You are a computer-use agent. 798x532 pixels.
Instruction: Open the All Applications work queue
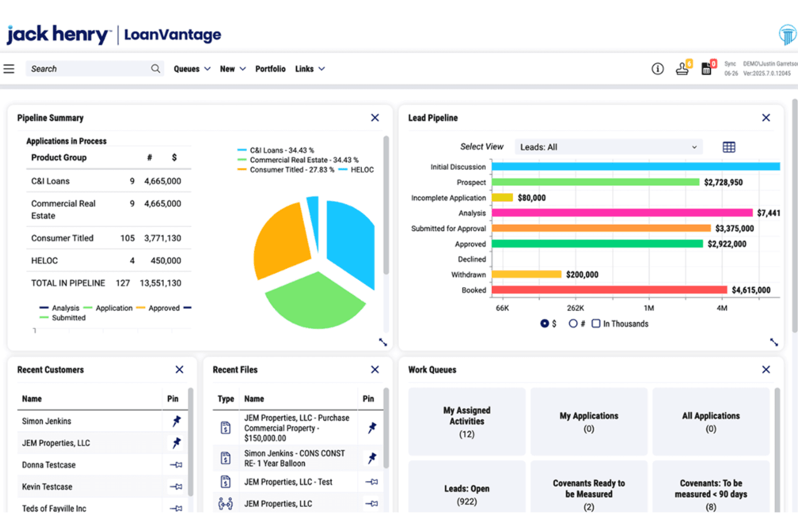pyautogui.click(x=711, y=422)
